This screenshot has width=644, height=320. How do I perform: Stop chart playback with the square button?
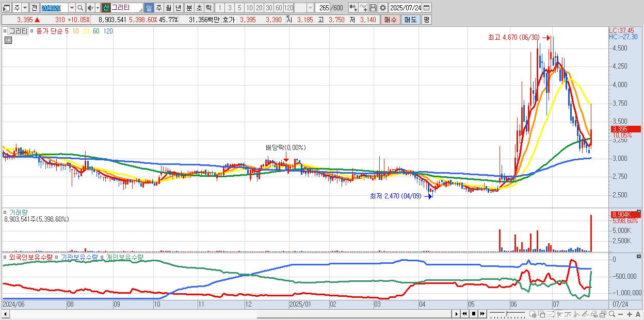[473, 314]
